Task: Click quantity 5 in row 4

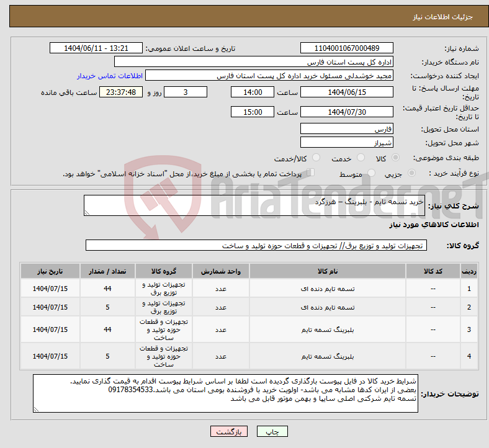Action: 107,356
